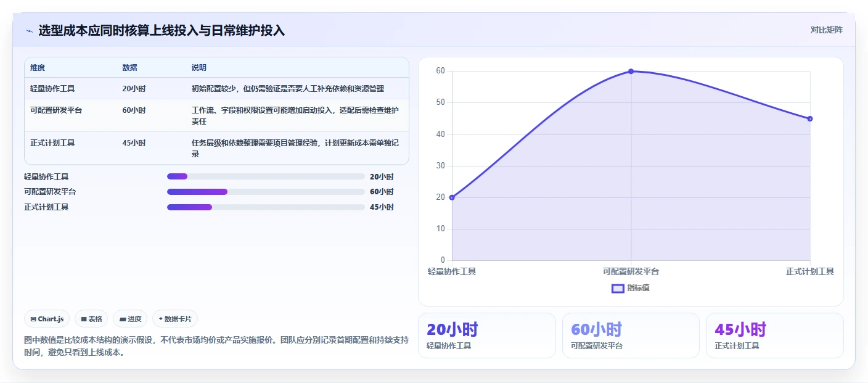868x383 pixels.
Task: Click the 20小时 table cell
Action: [134, 89]
